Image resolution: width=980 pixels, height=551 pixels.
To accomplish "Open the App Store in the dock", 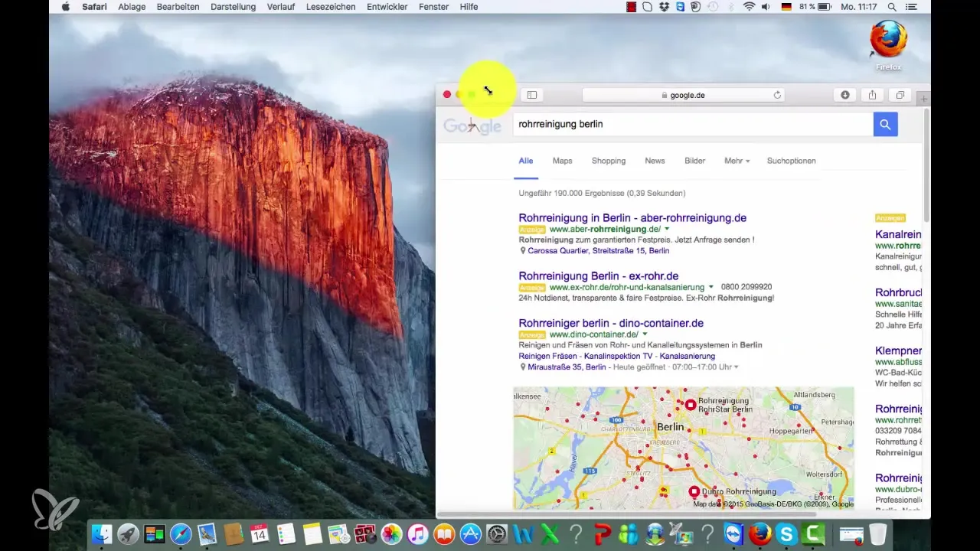I will pos(470,533).
